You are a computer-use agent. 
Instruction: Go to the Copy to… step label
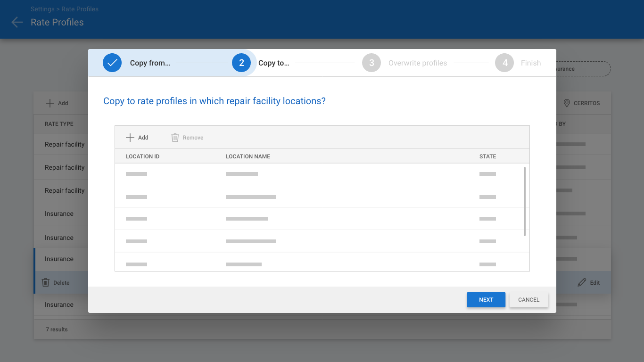(273, 63)
